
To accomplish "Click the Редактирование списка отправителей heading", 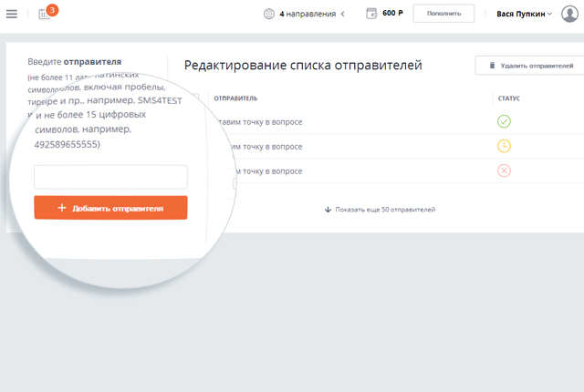I will 303,65.
